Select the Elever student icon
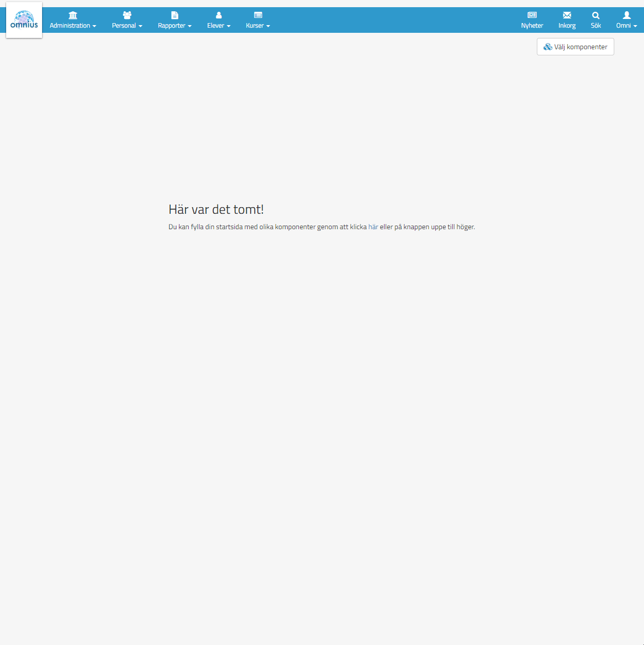 pyautogui.click(x=219, y=15)
